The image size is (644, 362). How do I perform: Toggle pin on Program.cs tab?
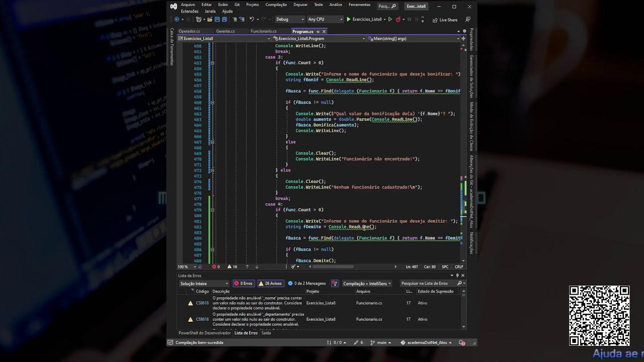(318, 31)
